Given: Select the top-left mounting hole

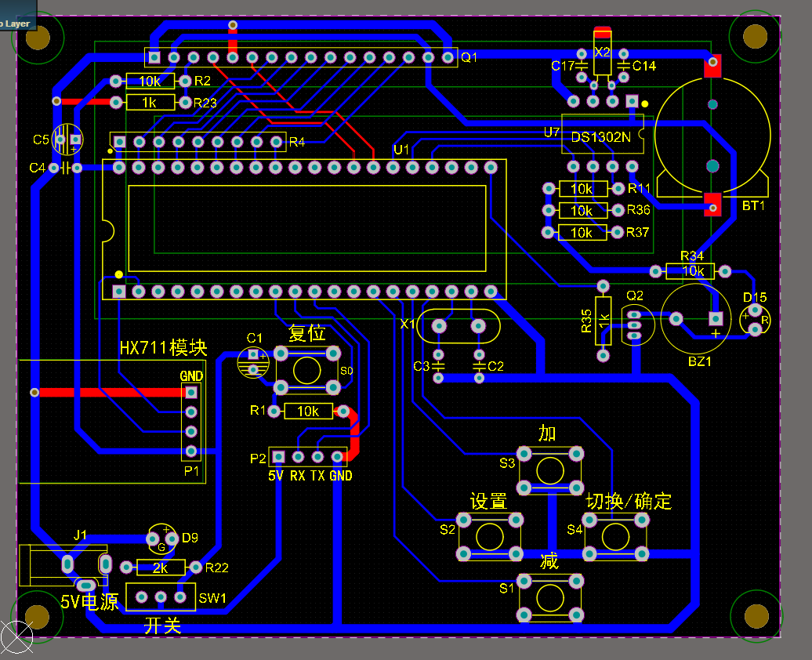Looking at the screenshot, I should tap(38, 38).
